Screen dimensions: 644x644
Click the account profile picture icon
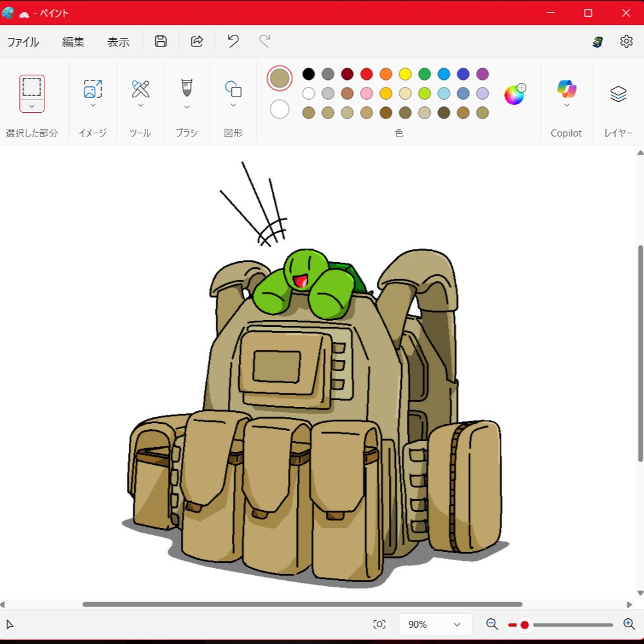(x=598, y=41)
